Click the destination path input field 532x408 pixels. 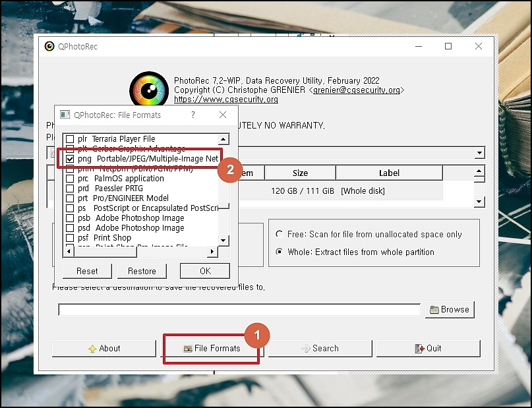coord(239,310)
